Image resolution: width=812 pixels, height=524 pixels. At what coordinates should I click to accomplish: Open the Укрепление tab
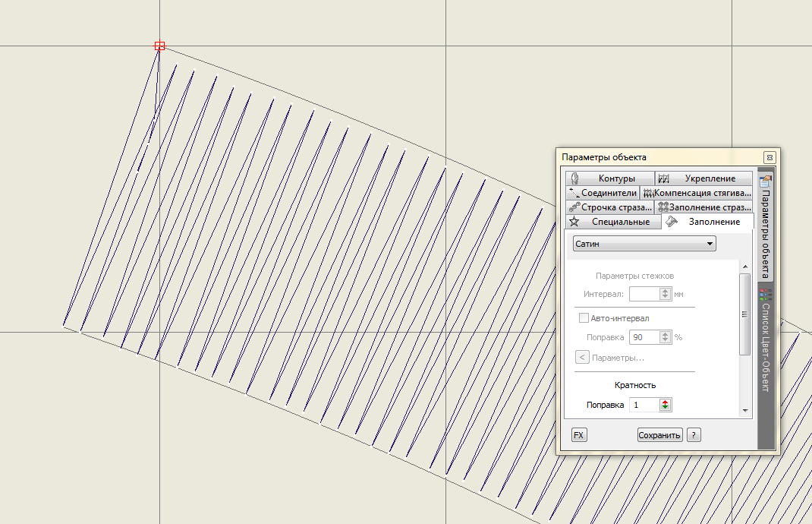pos(703,178)
